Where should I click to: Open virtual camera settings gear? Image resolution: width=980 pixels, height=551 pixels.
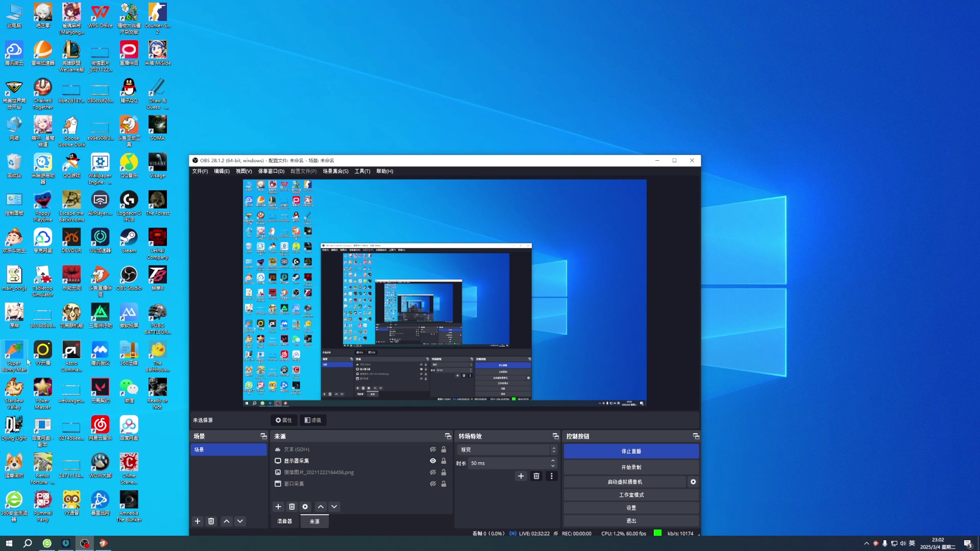[693, 482]
